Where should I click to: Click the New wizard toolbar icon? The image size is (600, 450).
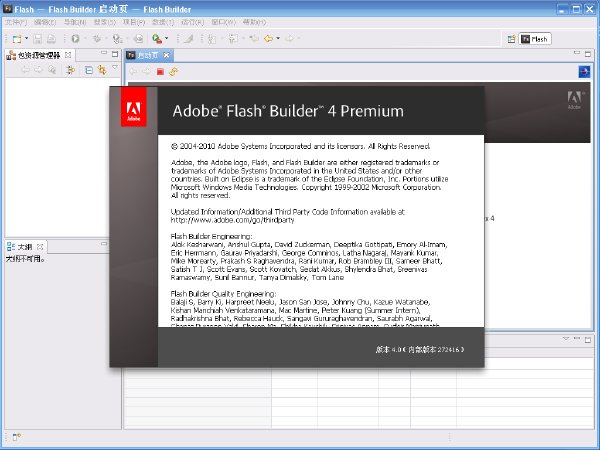click(x=17, y=39)
